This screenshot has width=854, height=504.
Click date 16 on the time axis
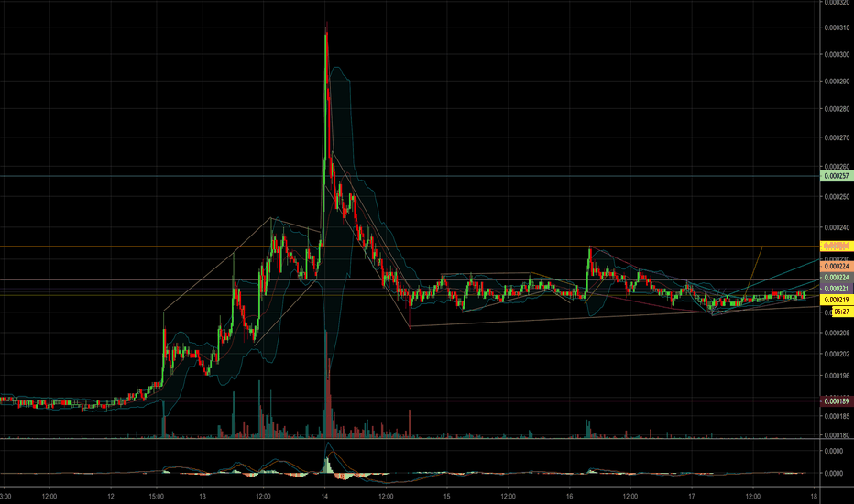[569, 497]
